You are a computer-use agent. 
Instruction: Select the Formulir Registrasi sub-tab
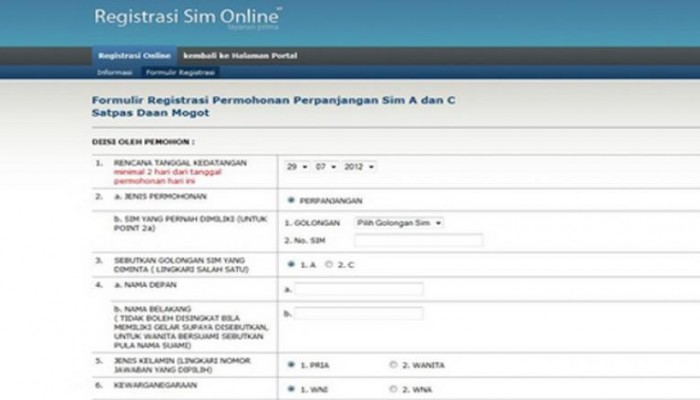point(180,73)
